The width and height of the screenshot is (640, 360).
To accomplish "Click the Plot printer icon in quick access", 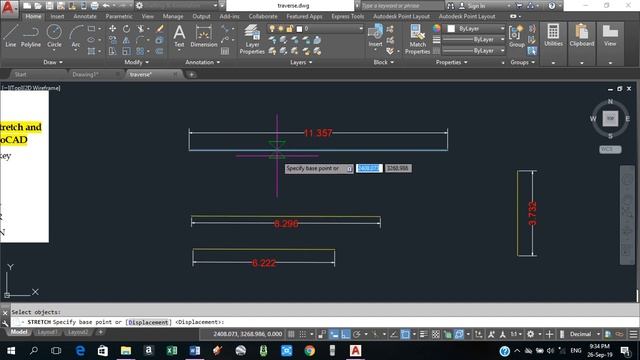I will [94, 6].
